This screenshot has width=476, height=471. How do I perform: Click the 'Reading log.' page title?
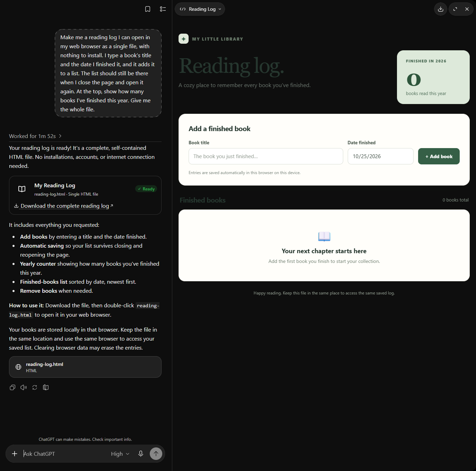(232, 66)
